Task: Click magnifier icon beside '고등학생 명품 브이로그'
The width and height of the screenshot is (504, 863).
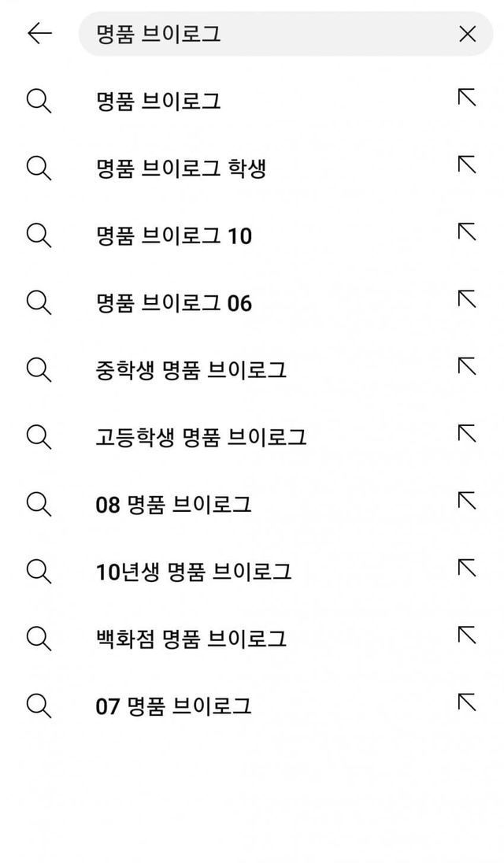Action: click(x=39, y=435)
